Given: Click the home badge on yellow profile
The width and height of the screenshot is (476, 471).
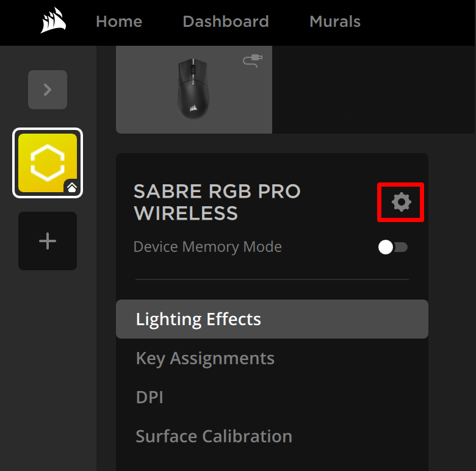Looking at the screenshot, I should (x=71, y=187).
